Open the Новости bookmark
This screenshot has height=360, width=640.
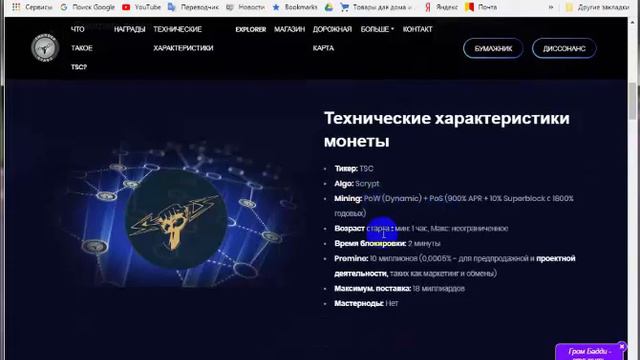click(245, 7)
